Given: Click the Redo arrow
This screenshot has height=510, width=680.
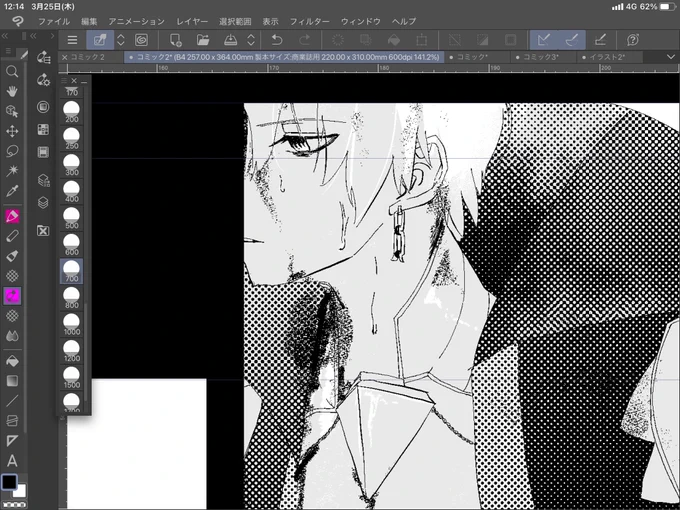Looking at the screenshot, I should point(305,40).
